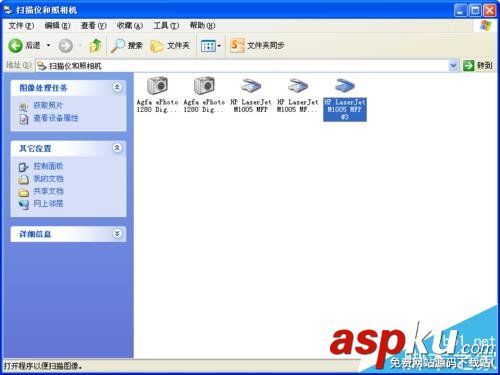
Task: Open the View (查看) menu
Action: 93,25
